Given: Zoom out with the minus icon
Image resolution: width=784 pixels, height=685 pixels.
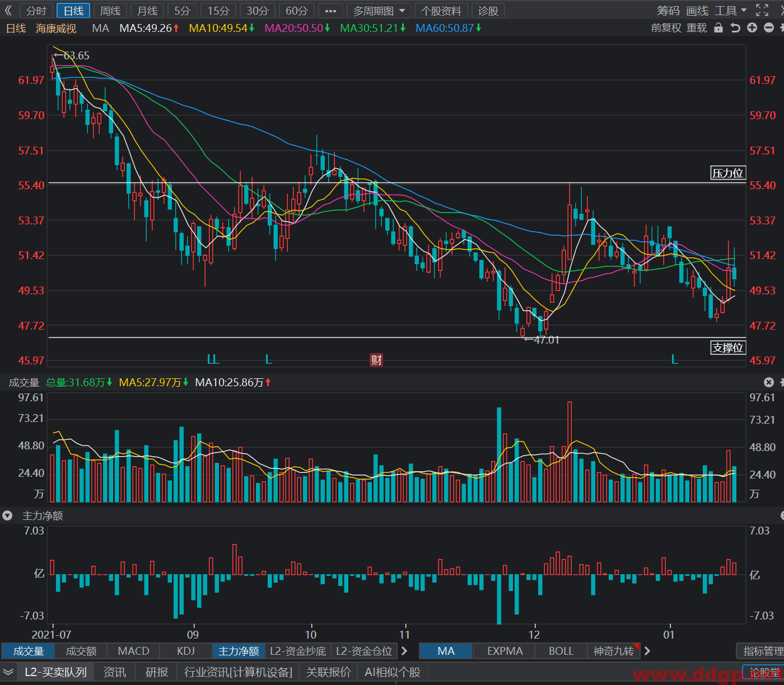Looking at the screenshot, I should 769,28.
